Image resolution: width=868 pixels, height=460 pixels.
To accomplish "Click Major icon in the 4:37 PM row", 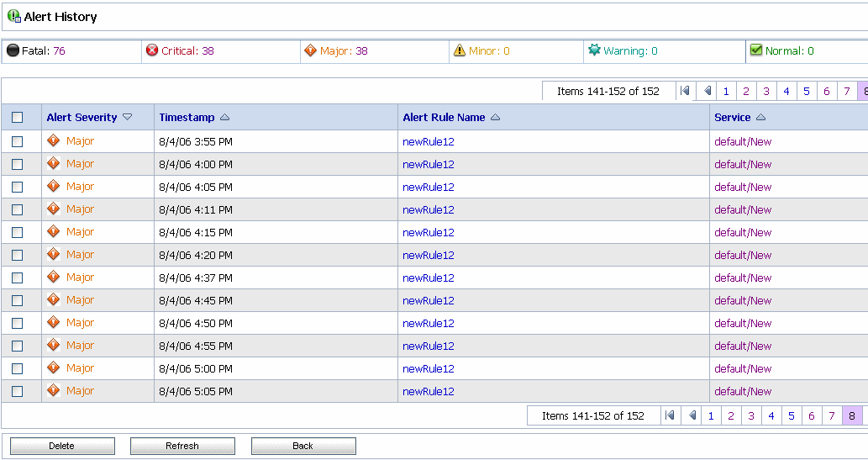I will pos(53,277).
